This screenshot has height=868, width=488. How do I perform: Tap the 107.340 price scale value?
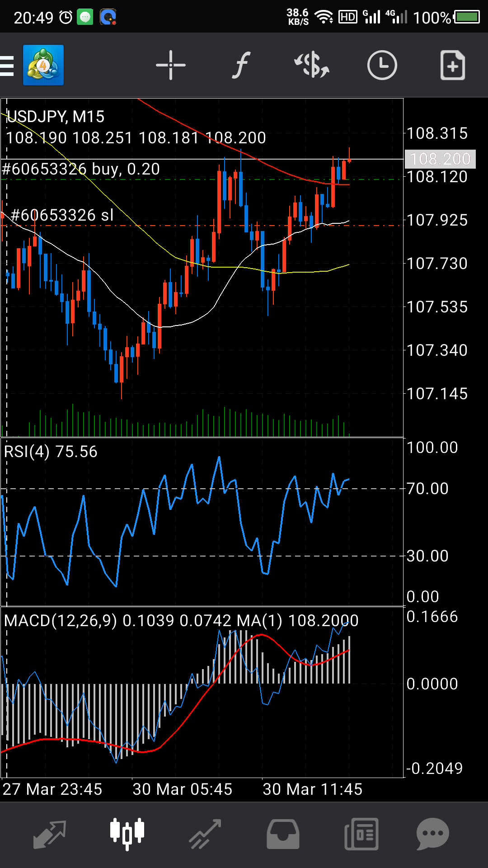pos(437,350)
